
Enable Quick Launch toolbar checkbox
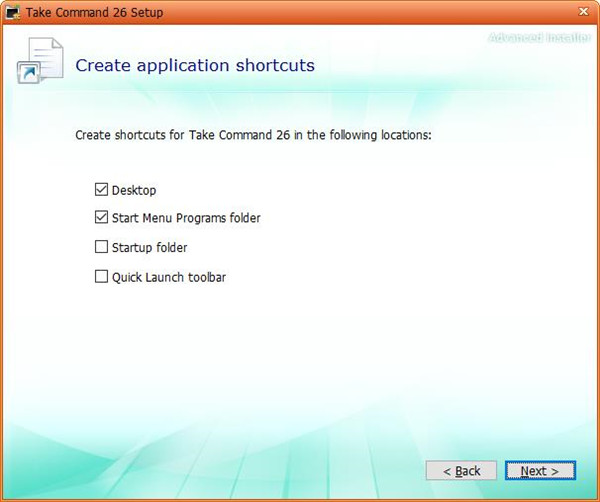pos(101,276)
